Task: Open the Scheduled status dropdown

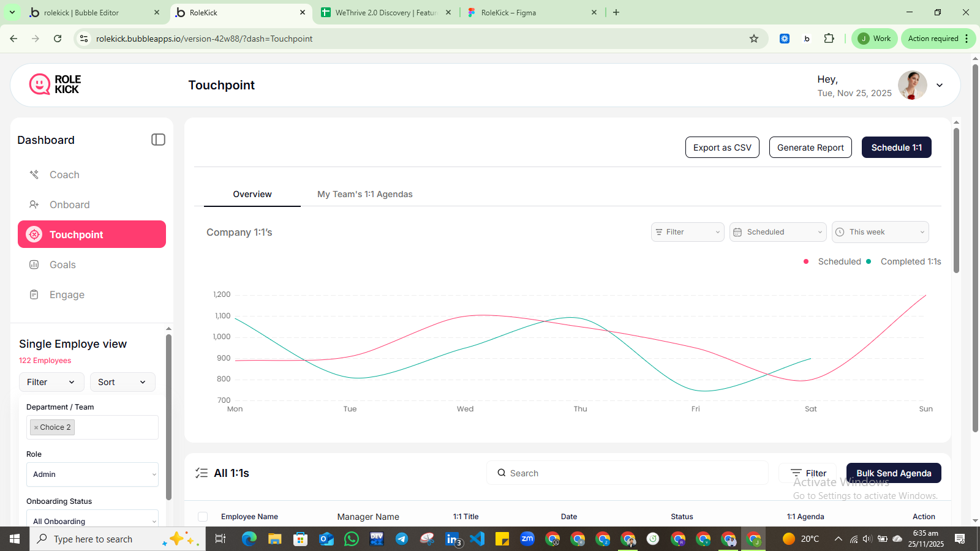Action: coord(778,232)
